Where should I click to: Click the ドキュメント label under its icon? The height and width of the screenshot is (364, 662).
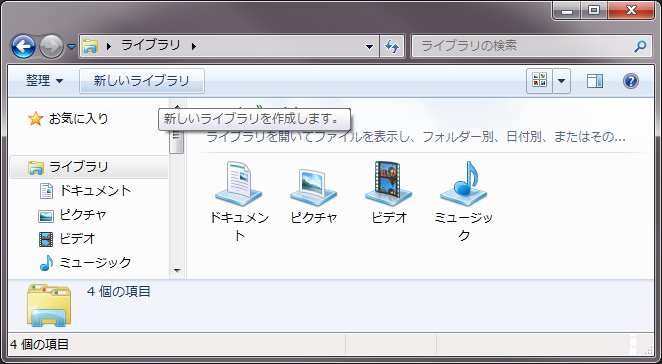(x=239, y=226)
